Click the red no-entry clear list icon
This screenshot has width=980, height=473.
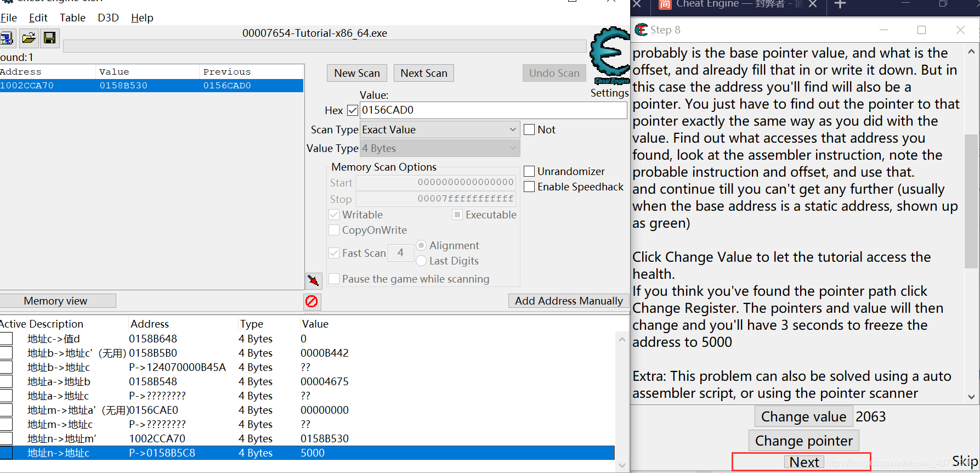[311, 301]
